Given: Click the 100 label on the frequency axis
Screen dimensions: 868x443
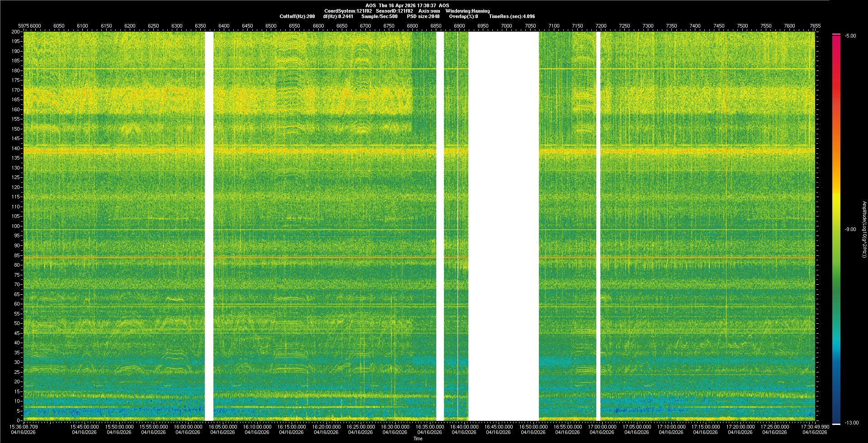Looking at the screenshot, I should pyautogui.click(x=16, y=226).
